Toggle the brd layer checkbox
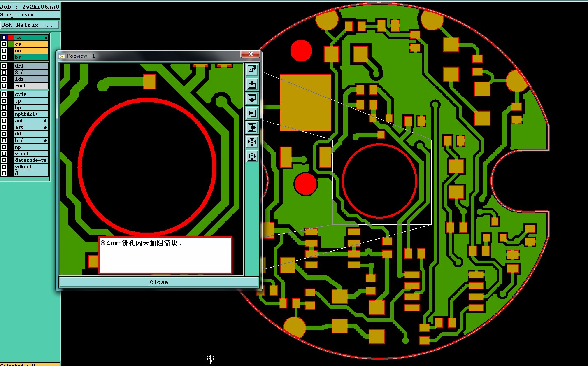The height and width of the screenshot is (366, 588). pyautogui.click(x=4, y=140)
